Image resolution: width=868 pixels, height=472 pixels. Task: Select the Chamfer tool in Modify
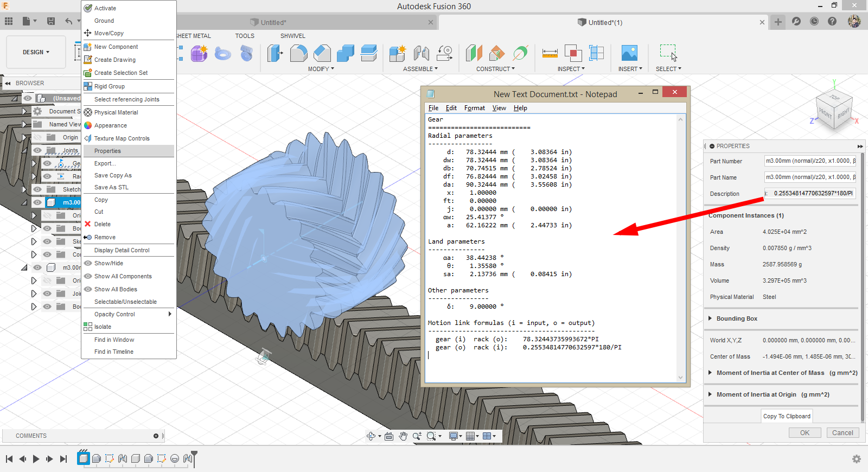(x=322, y=53)
